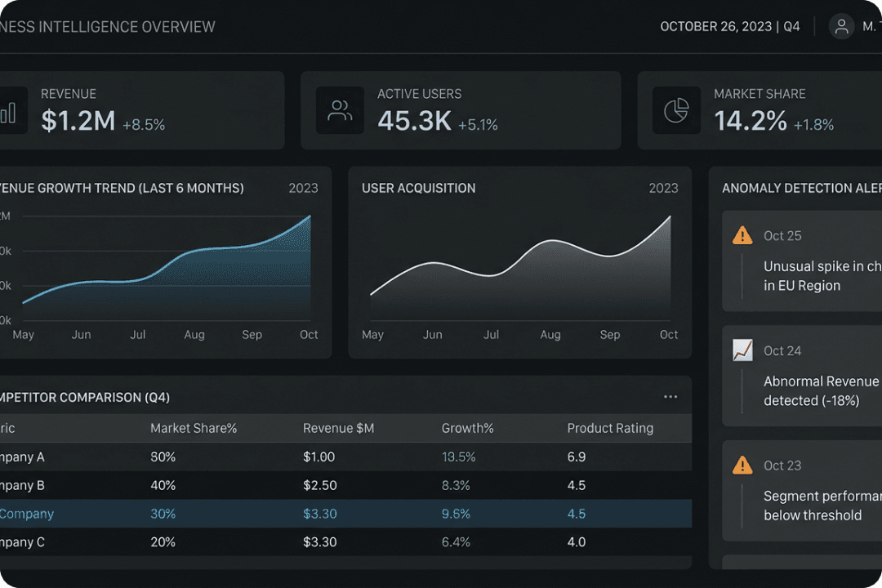Open the Competitor Comparison options ellipsis

point(670,397)
